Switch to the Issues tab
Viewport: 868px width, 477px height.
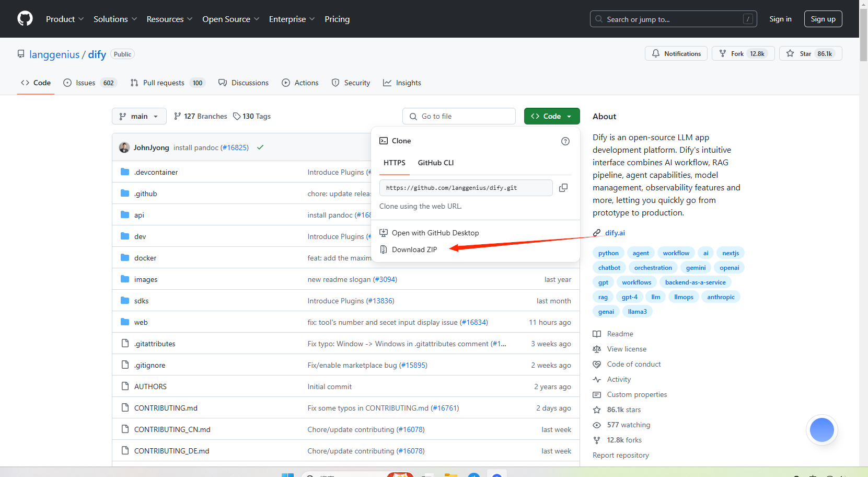(x=90, y=83)
